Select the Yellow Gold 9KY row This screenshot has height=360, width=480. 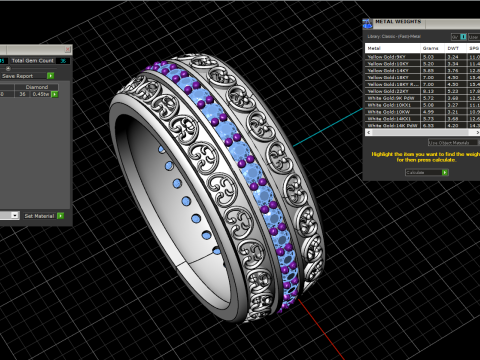click(423, 57)
